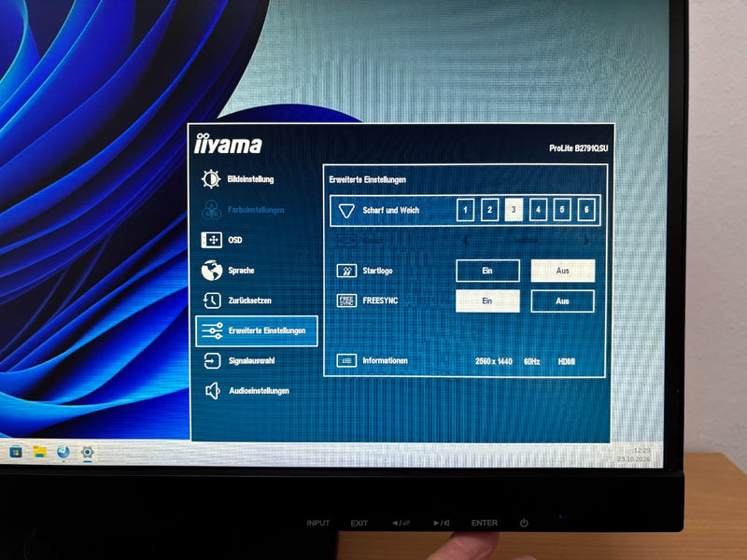Click the taskbar clock and date
Viewport: 747px width, 560px height.
634,455
